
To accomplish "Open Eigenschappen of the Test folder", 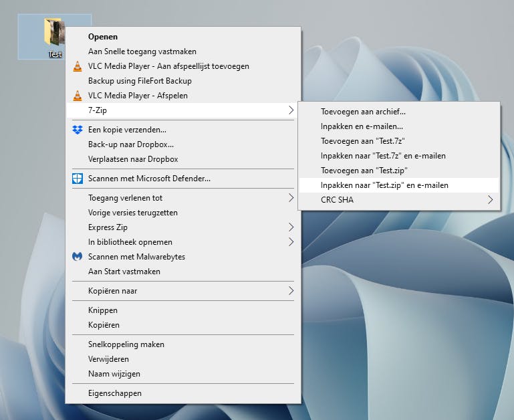I will 183,393.
